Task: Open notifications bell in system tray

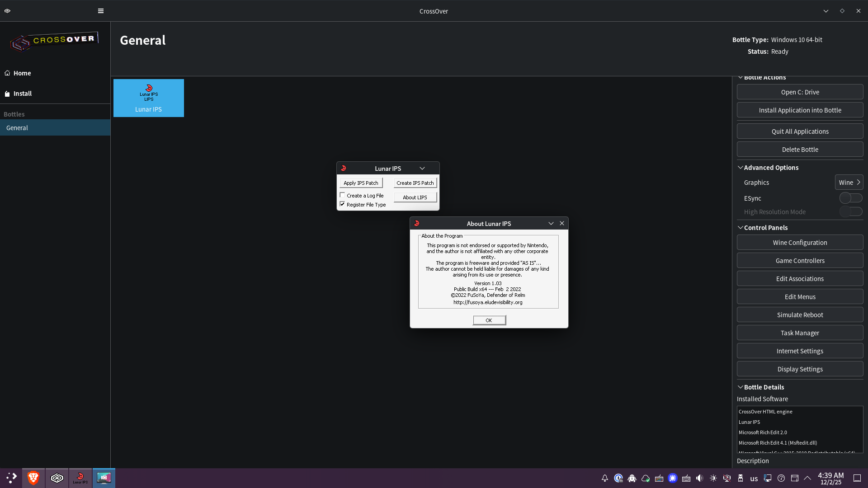Action: [x=605, y=478]
